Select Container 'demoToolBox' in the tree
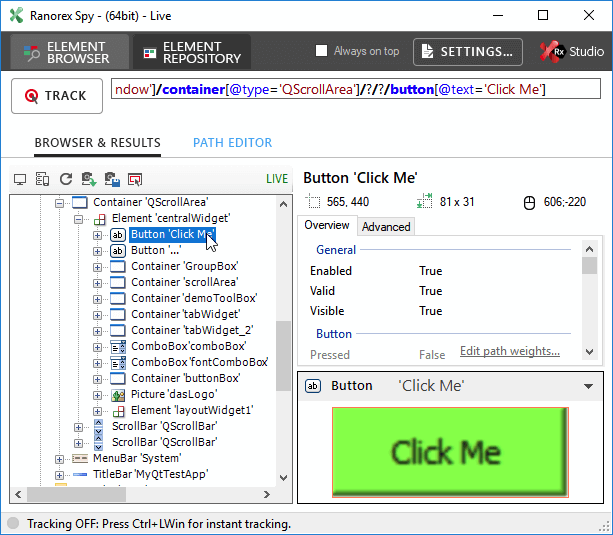This screenshot has width=613, height=535. (194, 298)
